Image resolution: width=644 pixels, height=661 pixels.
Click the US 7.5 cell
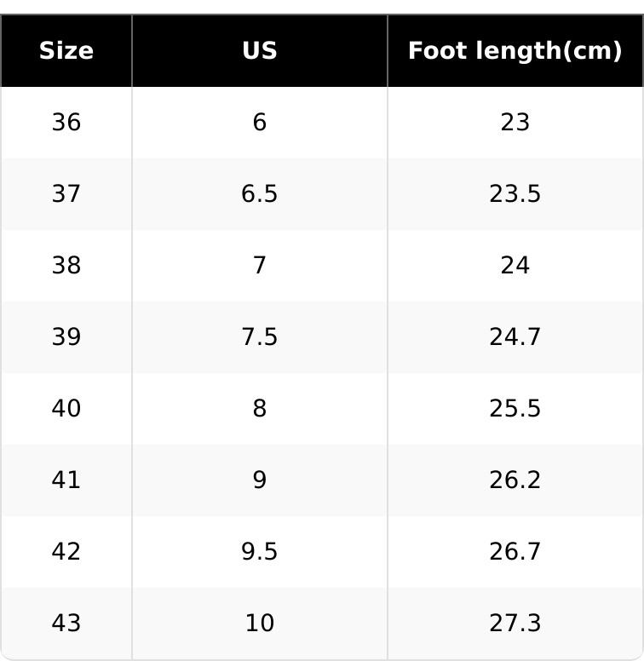point(259,337)
